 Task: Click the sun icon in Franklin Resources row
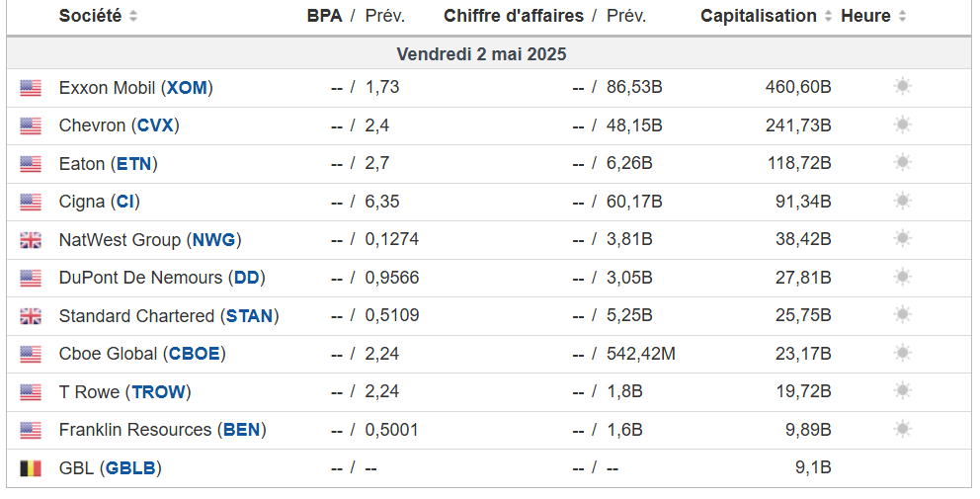[902, 430]
